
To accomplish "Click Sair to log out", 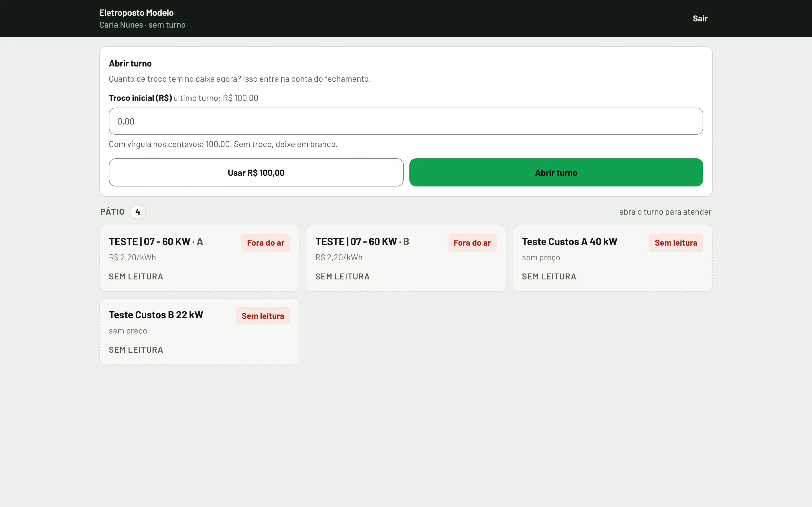I will pyautogui.click(x=700, y=18).
